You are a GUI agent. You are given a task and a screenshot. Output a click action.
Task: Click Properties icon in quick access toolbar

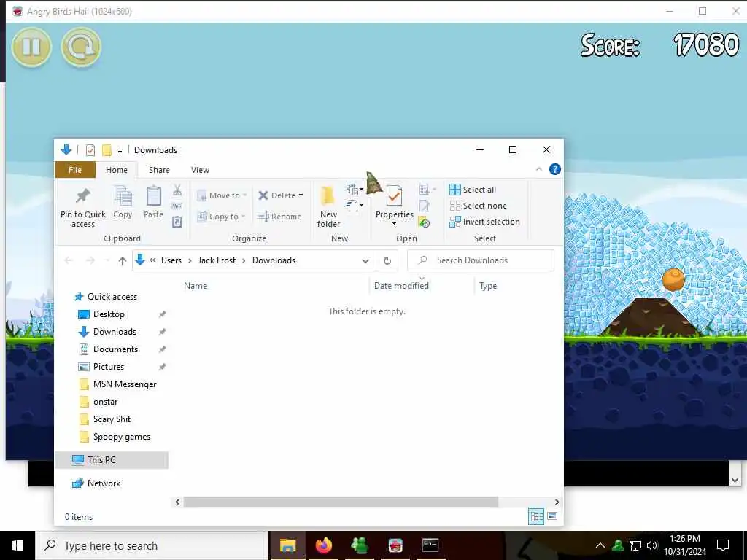tap(90, 150)
